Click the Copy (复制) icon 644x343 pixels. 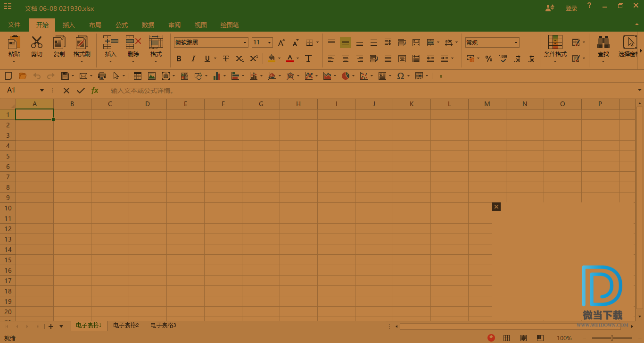tap(59, 42)
